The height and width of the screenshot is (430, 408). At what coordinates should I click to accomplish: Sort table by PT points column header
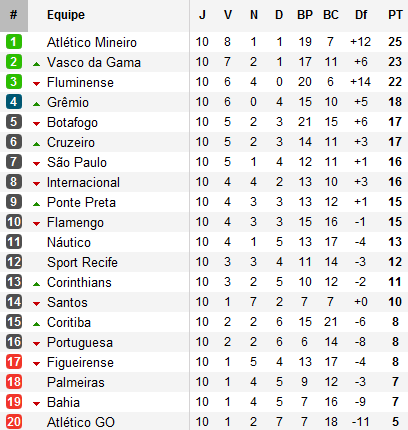395,15
